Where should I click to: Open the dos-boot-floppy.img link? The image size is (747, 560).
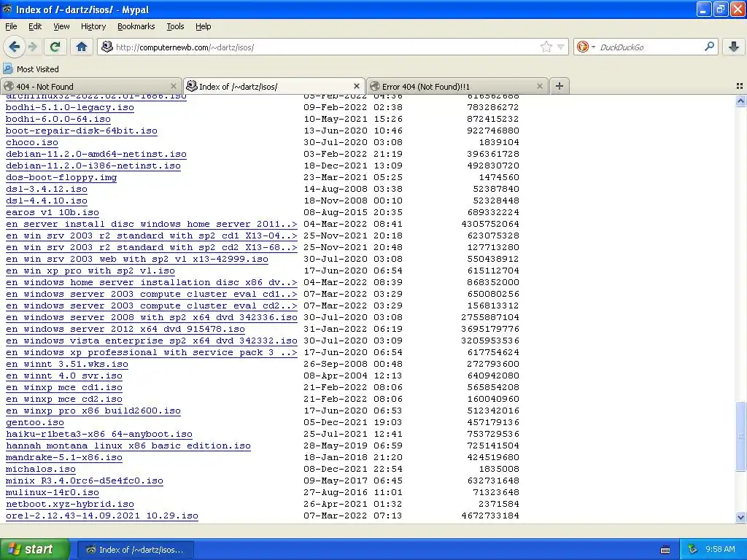coord(61,178)
